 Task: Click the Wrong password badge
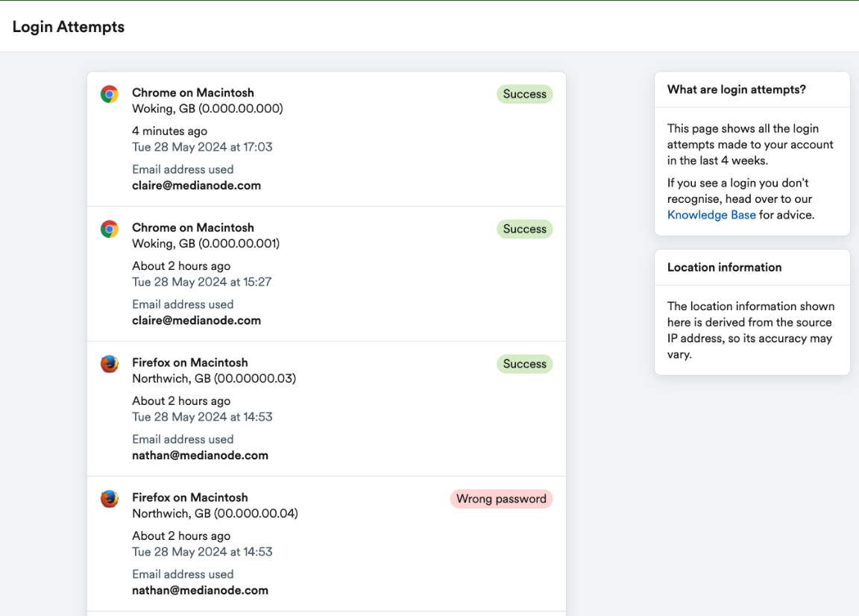[x=501, y=498]
